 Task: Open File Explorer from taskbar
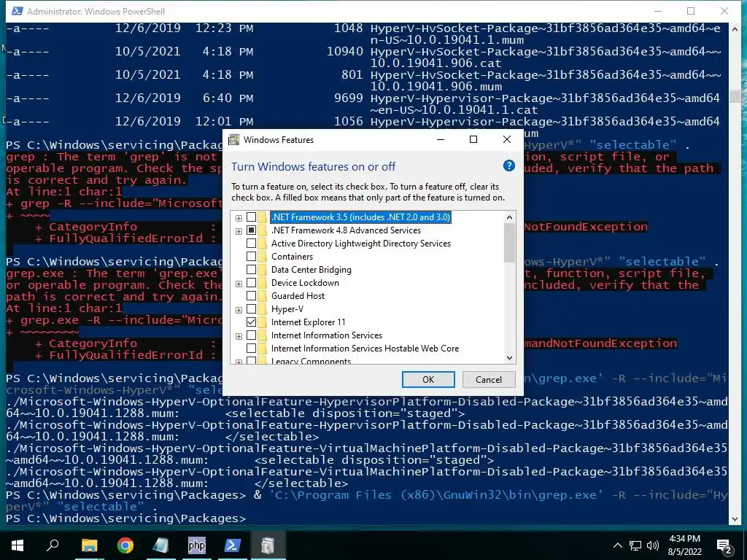(89, 545)
